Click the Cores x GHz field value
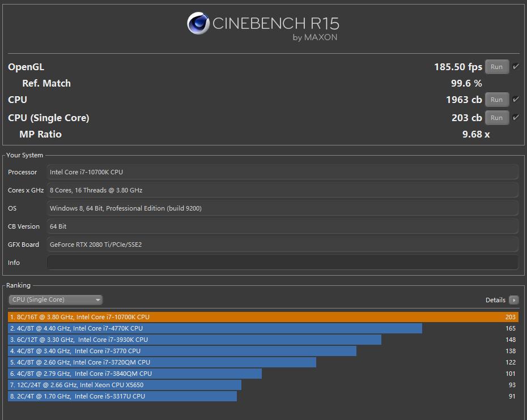Image resolution: width=527 pixels, height=420 pixels. (x=282, y=190)
